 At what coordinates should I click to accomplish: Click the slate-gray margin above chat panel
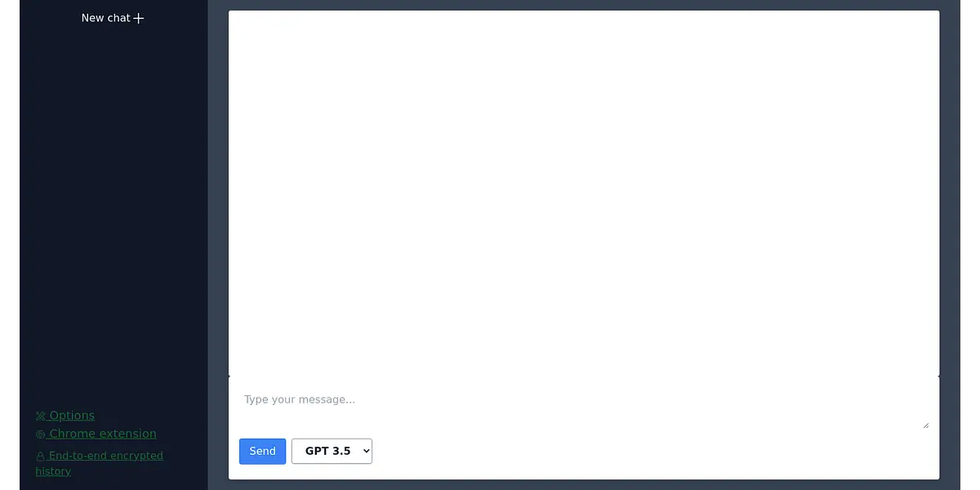click(584, 5)
